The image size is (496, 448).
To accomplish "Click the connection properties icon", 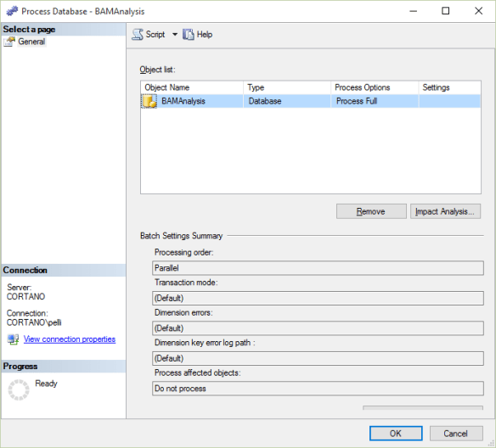I will 13,339.
